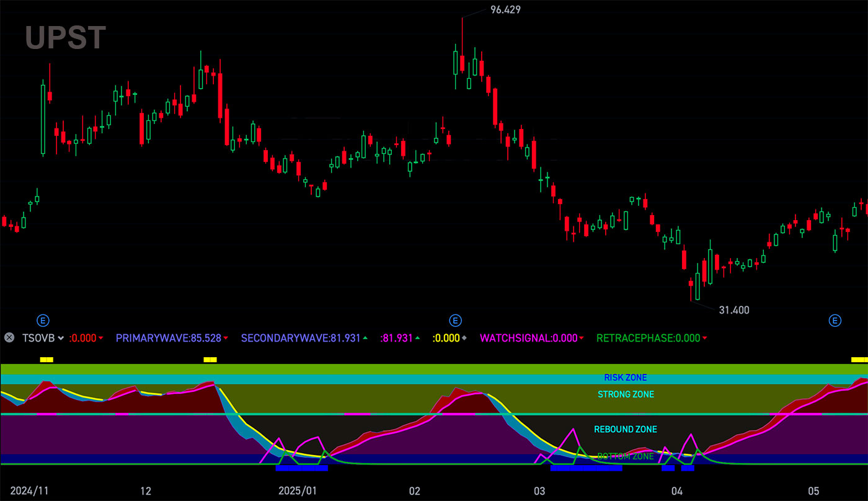Click the REBOUND ZONE label

[x=626, y=429]
